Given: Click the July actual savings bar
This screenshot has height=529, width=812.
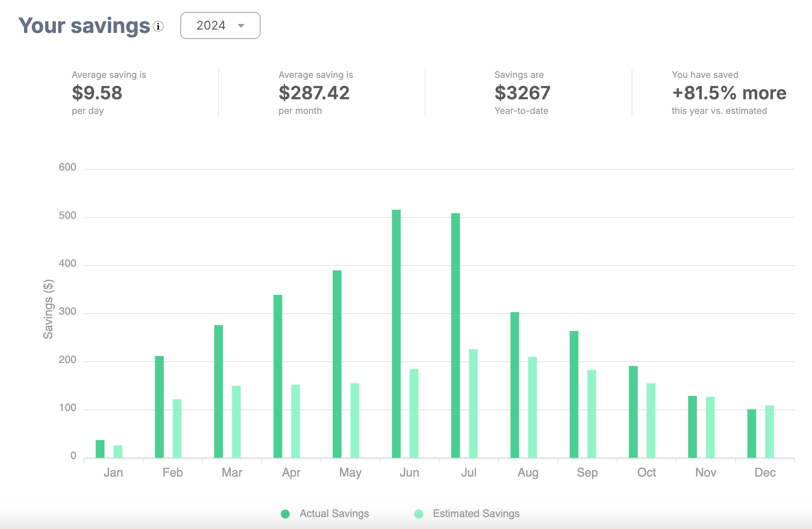Looking at the screenshot, I should click(455, 335).
